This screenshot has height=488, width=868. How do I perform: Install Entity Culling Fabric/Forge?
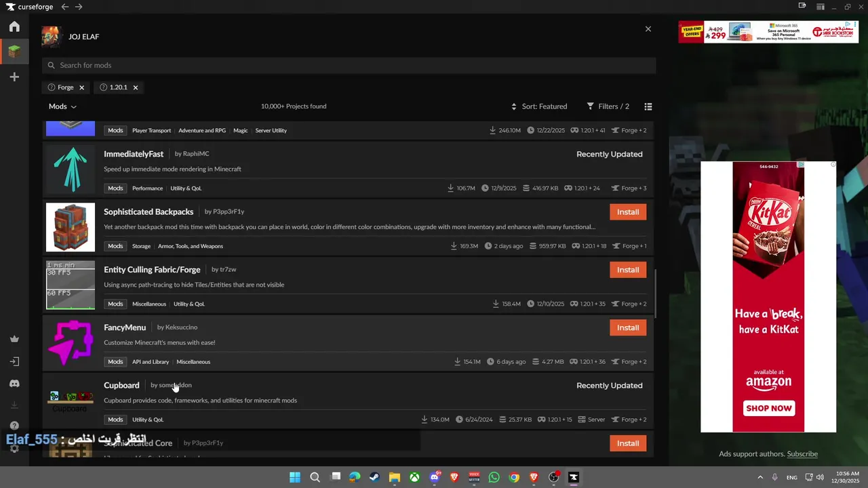[x=628, y=270]
